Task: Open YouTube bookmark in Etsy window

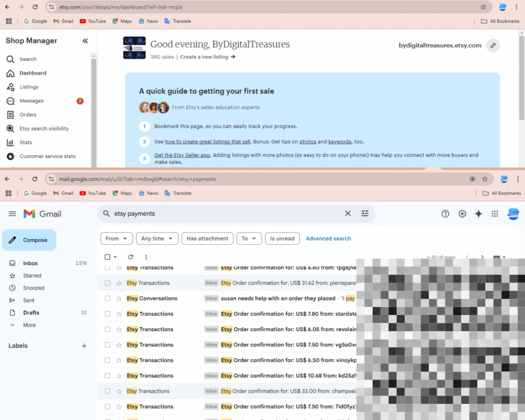Action: [x=93, y=21]
